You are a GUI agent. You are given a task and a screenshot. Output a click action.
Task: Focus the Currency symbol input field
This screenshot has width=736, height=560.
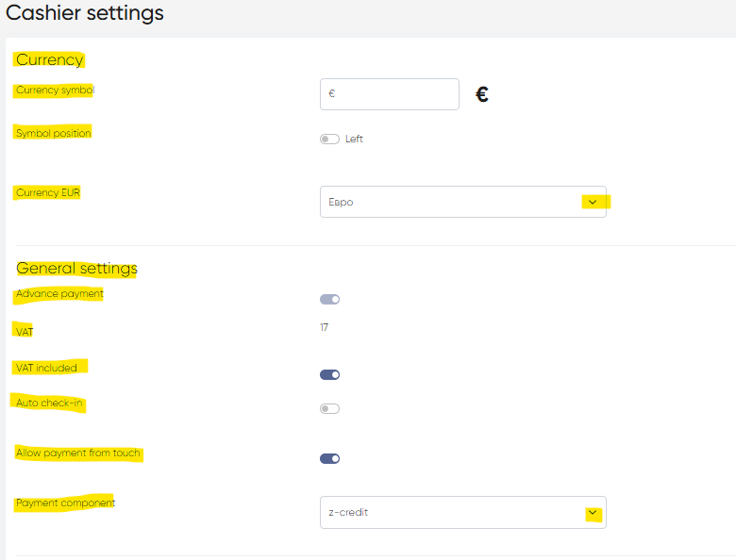[x=390, y=94]
